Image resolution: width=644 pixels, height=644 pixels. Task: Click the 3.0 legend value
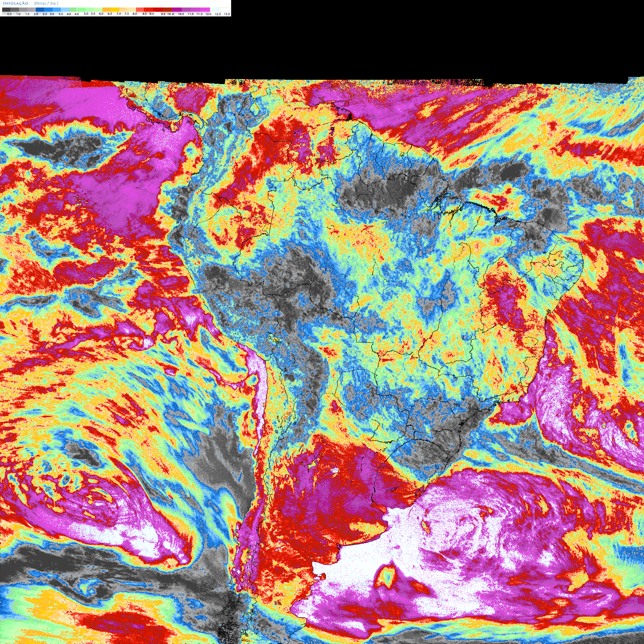point(52,14)
